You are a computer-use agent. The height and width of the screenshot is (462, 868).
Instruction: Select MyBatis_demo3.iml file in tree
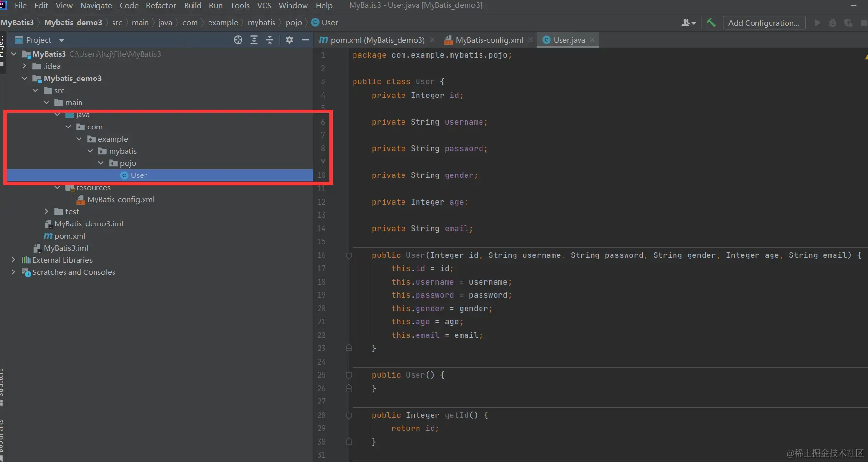[x=89, y=223]
